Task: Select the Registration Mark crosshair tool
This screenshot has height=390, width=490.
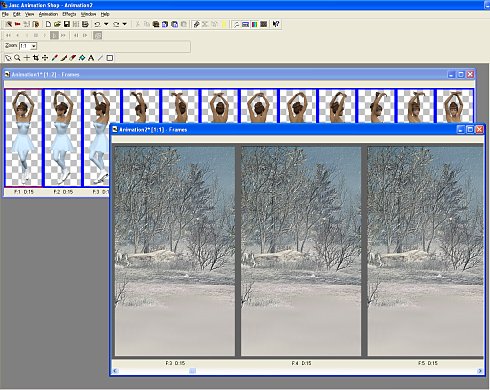Action: tap(27, 58)
